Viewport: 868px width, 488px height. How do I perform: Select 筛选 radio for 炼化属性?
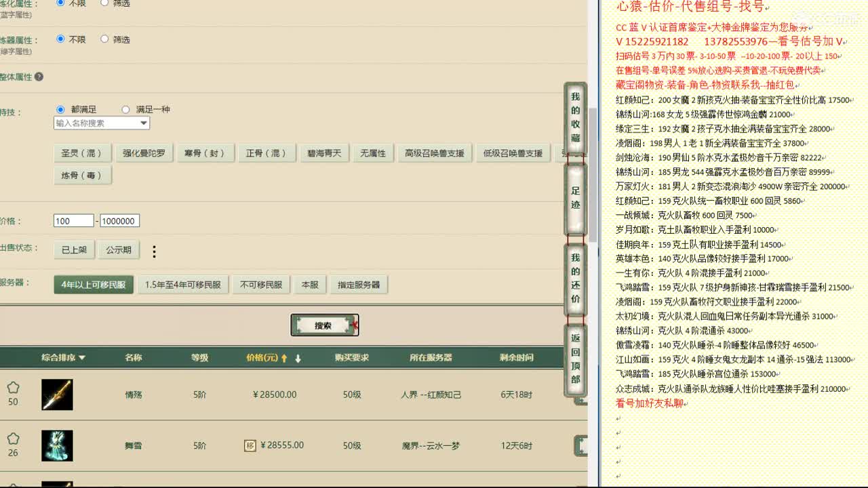[104, 3]
